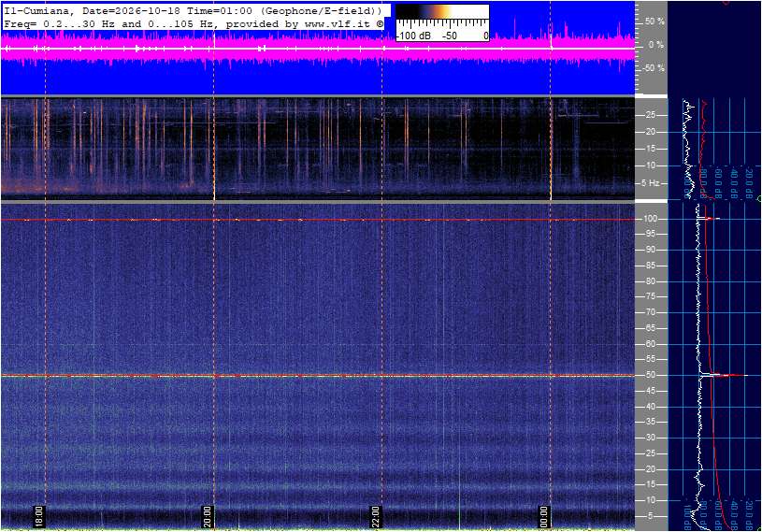This screenshot has height=532, width=762.
Task: Click the '85' frequency axis label
Action: 650,266
